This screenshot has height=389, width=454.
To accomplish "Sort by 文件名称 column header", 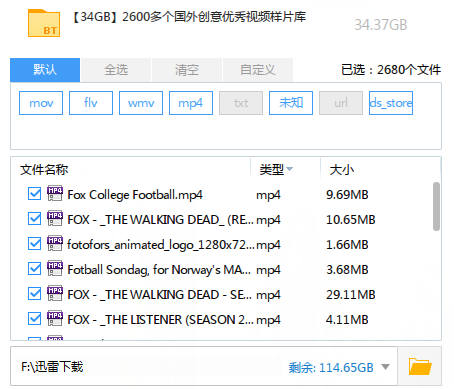I will [44, 170].
